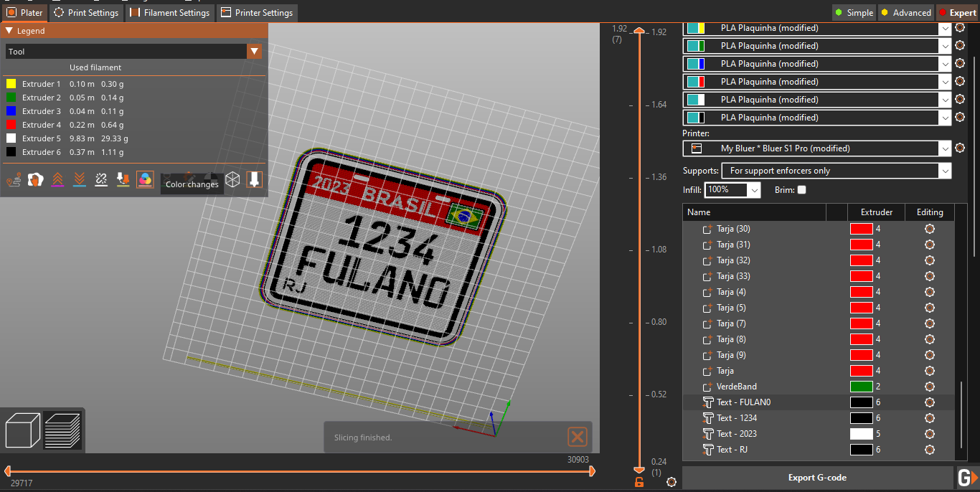The image size is (980, 492).
Task: Toggle seams display in the preview toolbar
Action: 101,179
